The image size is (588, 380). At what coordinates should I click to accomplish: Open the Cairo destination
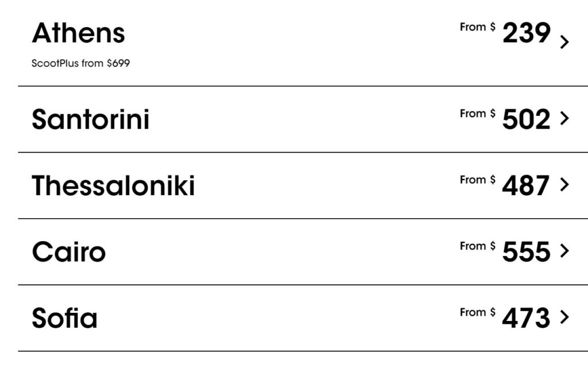68,252
